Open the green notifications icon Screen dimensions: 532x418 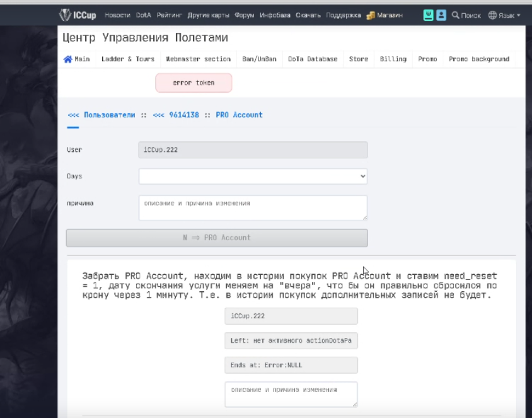tap(428, 15)
